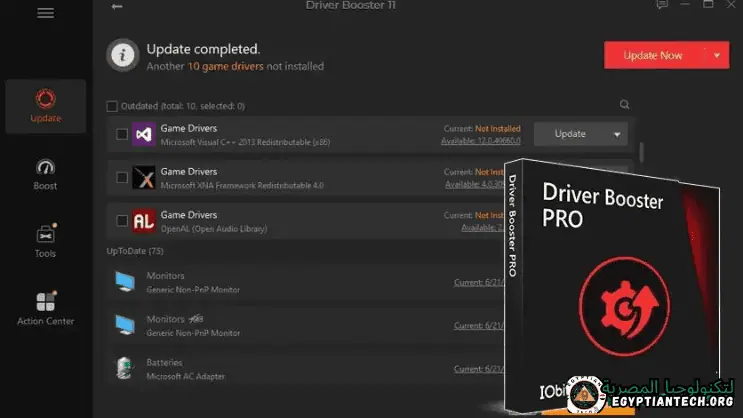743x418 pixels.
Task: Select the OpenAL (Open Audio Library) text
Action: pos(214,228)
